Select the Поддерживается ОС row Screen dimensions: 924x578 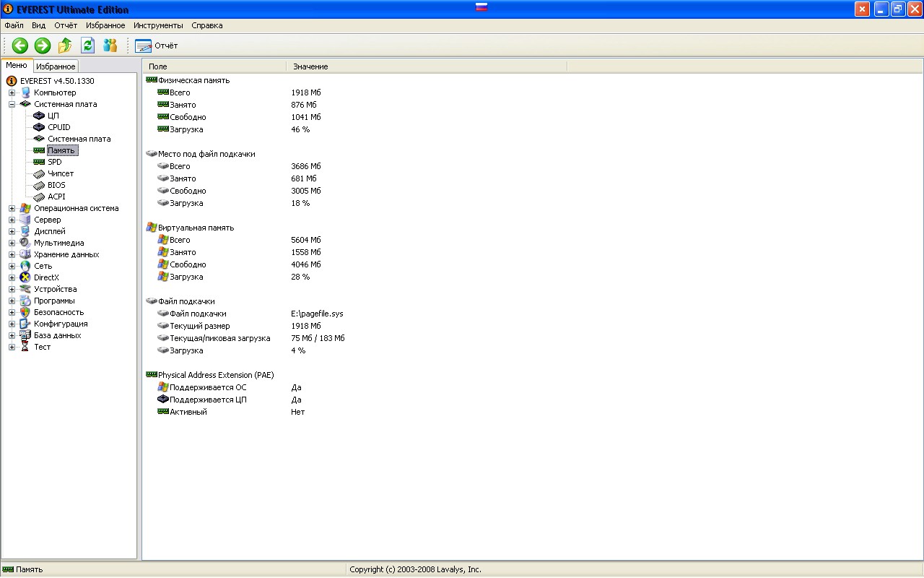pos(202,387)
